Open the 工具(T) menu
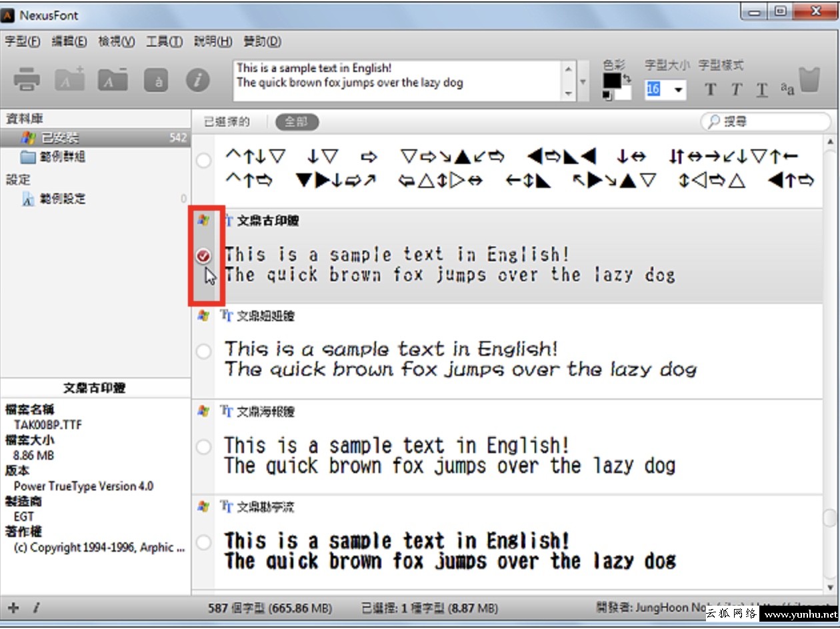 pyautogui.click(x=164, y=41)
